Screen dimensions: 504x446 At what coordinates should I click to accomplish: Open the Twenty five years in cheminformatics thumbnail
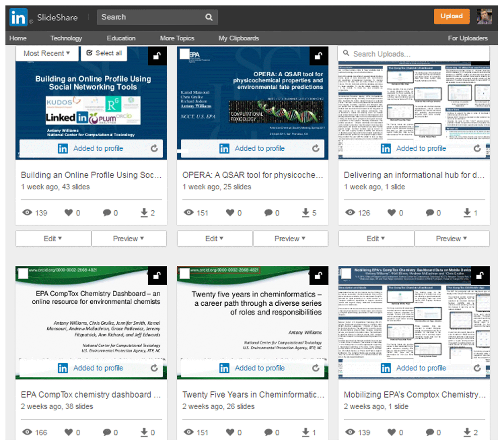[x=253, y=322]
